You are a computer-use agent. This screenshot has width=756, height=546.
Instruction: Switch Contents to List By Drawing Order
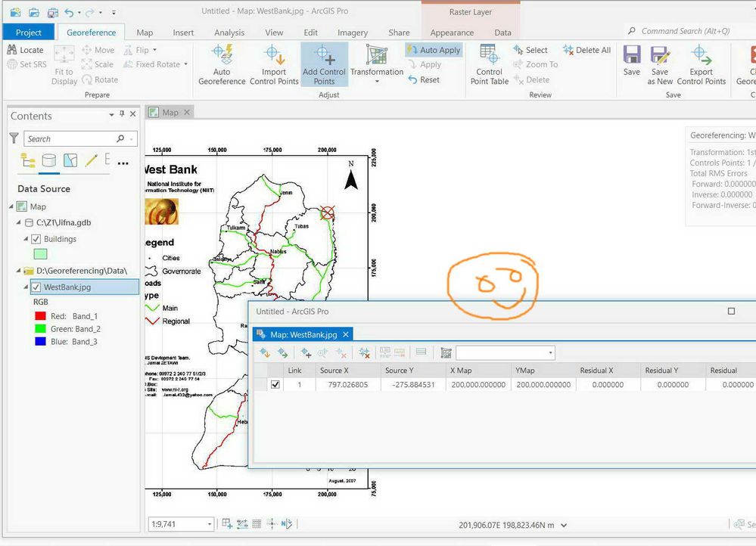pos(27,160)
